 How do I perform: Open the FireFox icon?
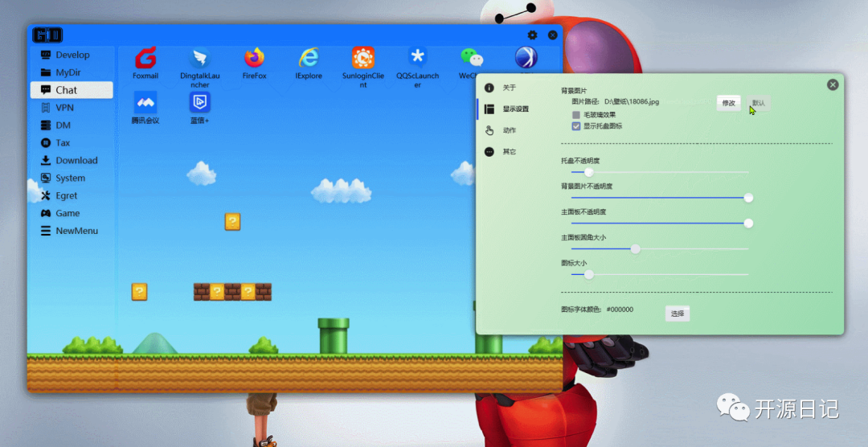point(254,58)
